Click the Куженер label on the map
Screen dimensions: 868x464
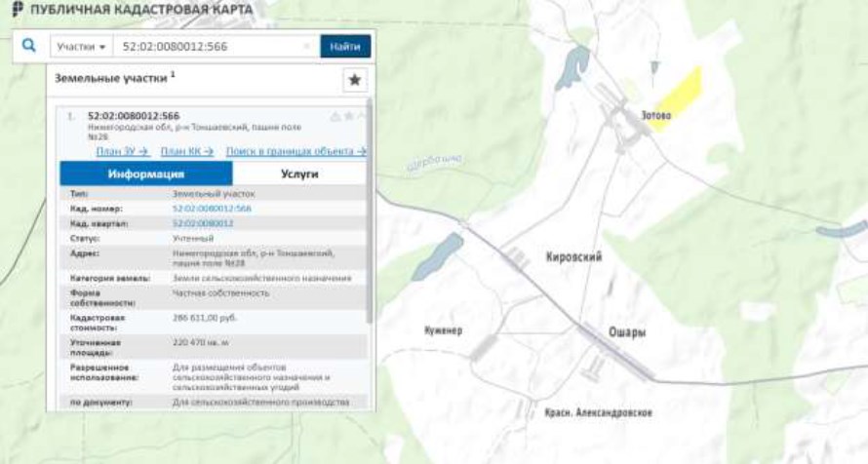tap(443, 330)
